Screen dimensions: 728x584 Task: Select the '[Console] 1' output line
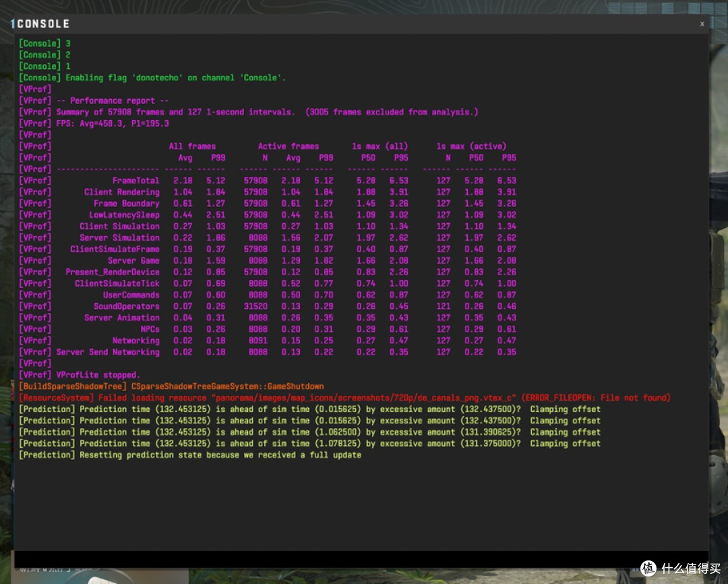coord(44,66)
